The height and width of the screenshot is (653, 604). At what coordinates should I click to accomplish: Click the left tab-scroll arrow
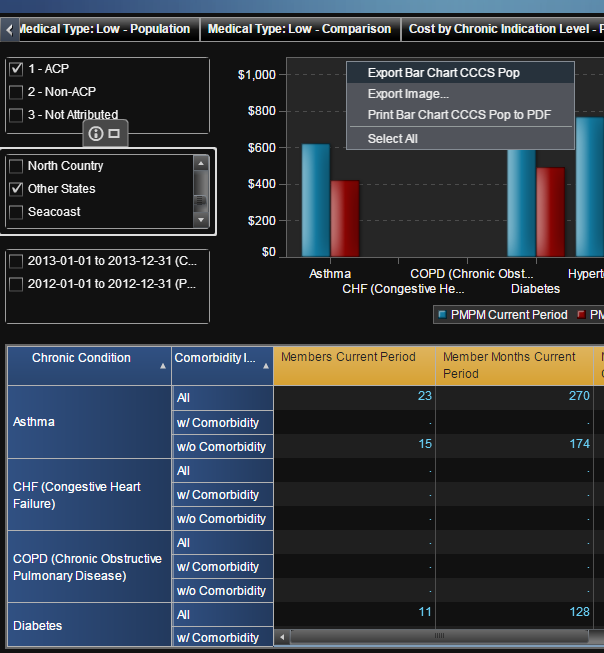coord(10,30)
